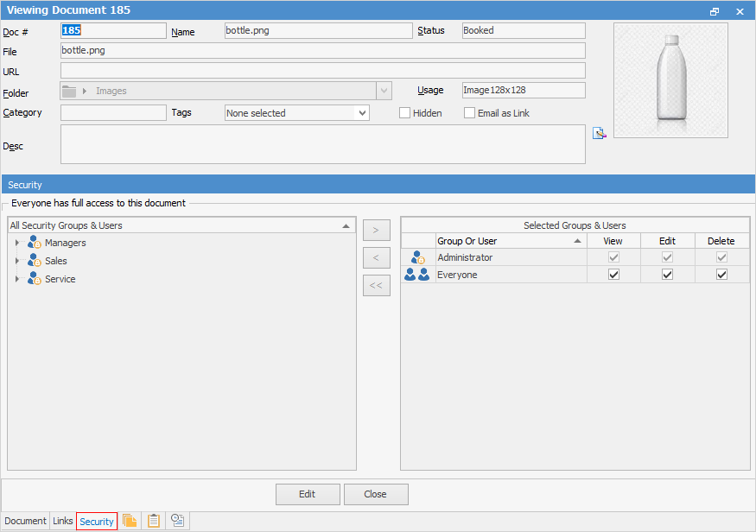Click the Managers group icon
The width and height of the screenshot is (756, 532).
coord(35,243)
